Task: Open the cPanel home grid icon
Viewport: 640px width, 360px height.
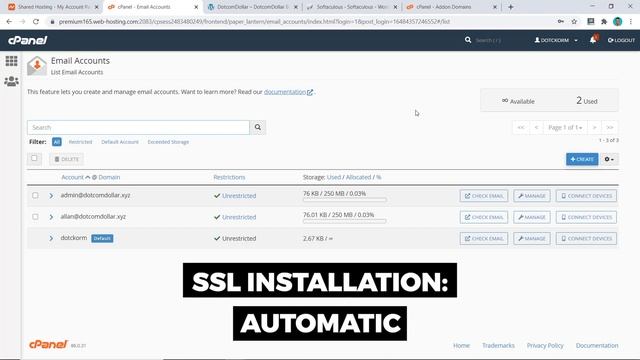Action: pos(11,61)
